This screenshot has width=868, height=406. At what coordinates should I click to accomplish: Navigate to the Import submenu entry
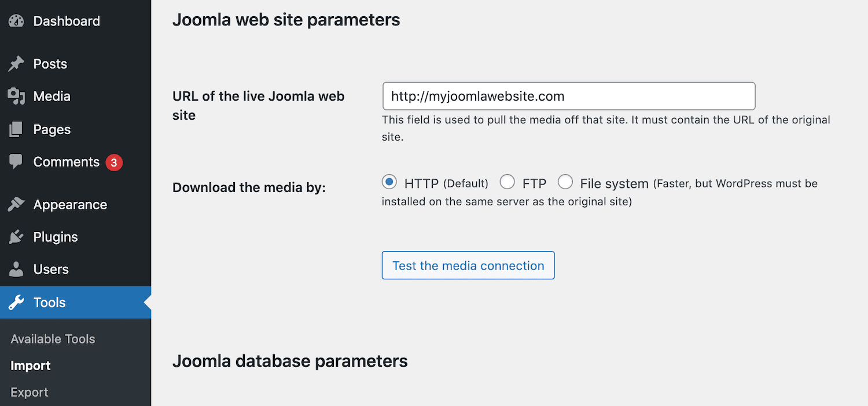[30, 366]
